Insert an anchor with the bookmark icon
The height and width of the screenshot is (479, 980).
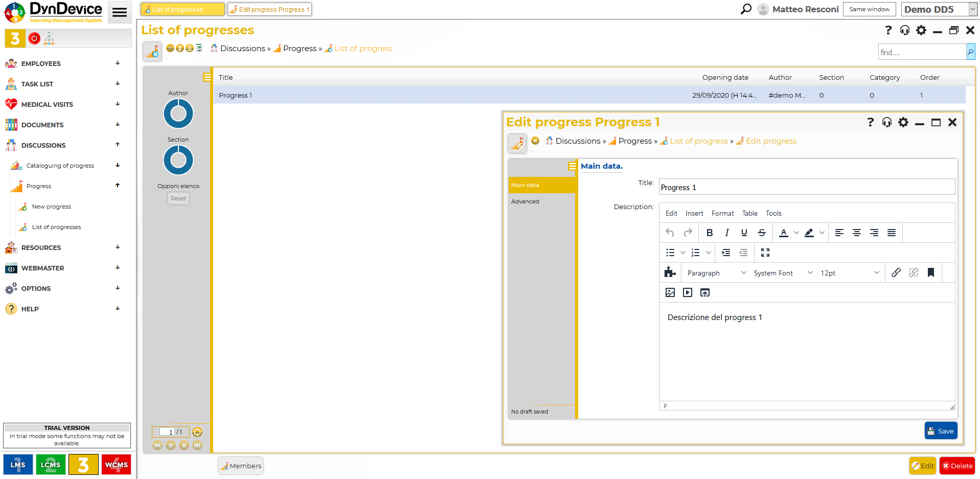tap(930, 272)
